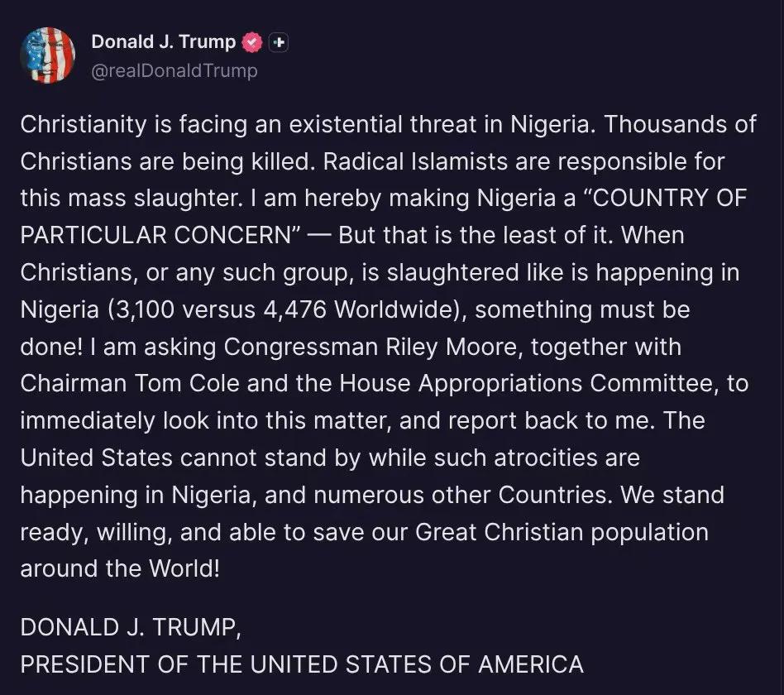
Task: Open the @realDonaldTrump handle link
Action: 174,71
